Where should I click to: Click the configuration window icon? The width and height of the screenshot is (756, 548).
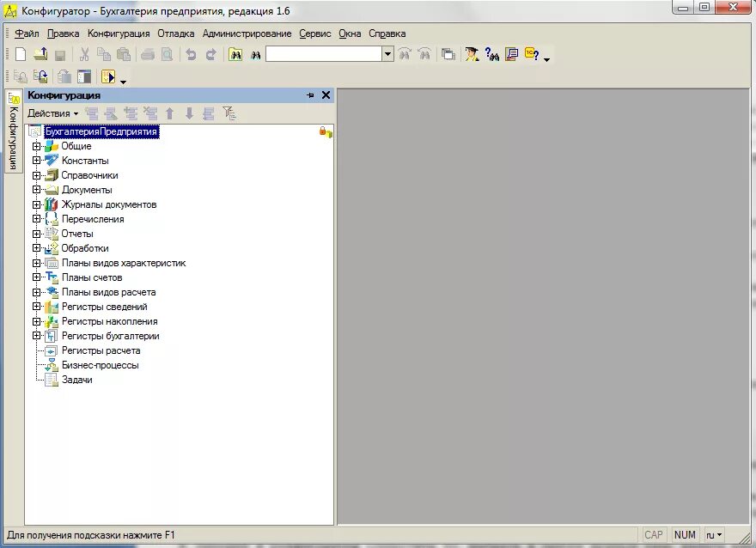point(84,76)
